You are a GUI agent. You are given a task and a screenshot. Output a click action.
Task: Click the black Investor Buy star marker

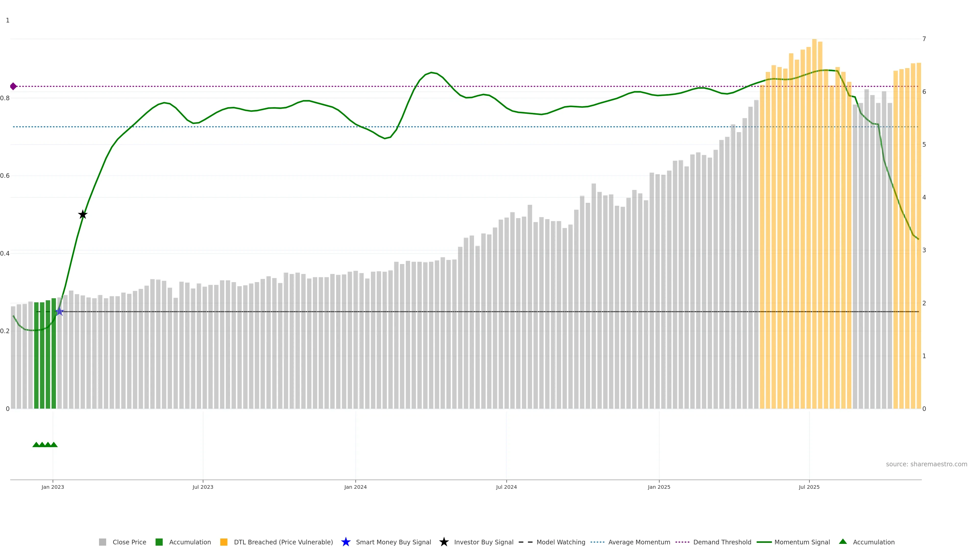82,215
